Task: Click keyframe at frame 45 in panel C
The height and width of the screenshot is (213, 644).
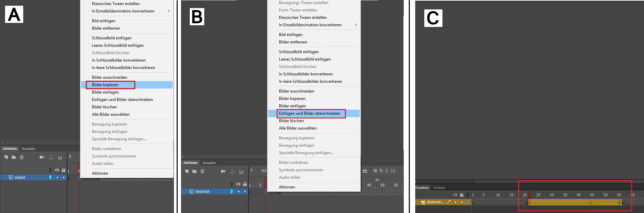Action: (592, 203)
